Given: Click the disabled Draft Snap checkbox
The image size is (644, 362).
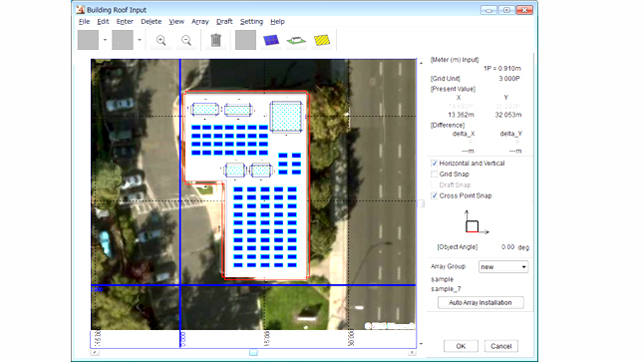Looking at the screenshot, I should 434,184.
